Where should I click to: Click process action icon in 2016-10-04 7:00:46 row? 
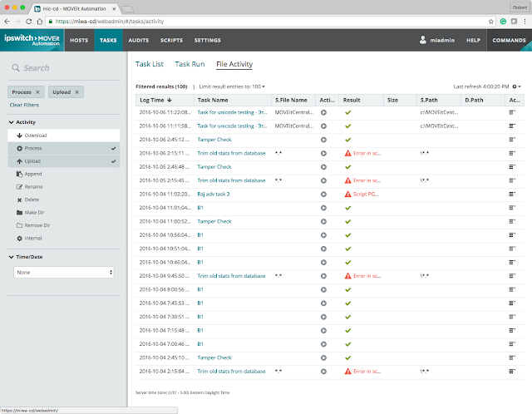pyautogui.click(x=323, y=344)
